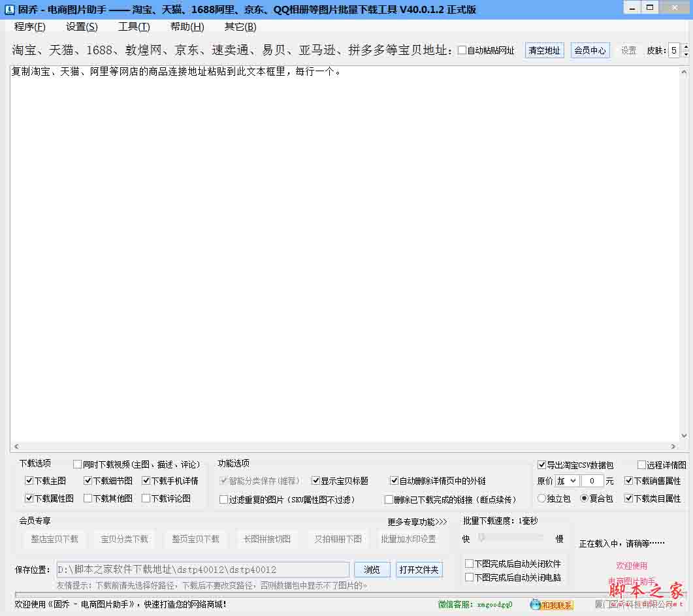Toggle 自动删除详情页中的外链 checkbox

[394, 480]
